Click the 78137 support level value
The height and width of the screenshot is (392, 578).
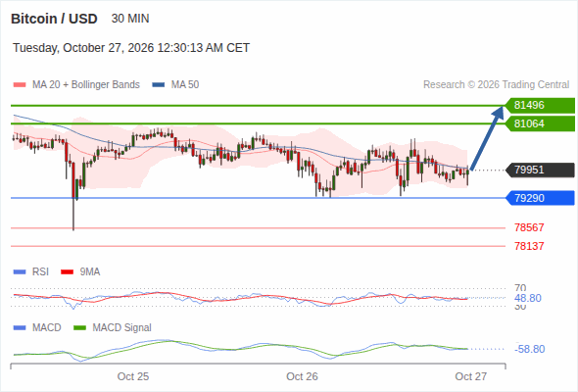(x=529, y=246)
